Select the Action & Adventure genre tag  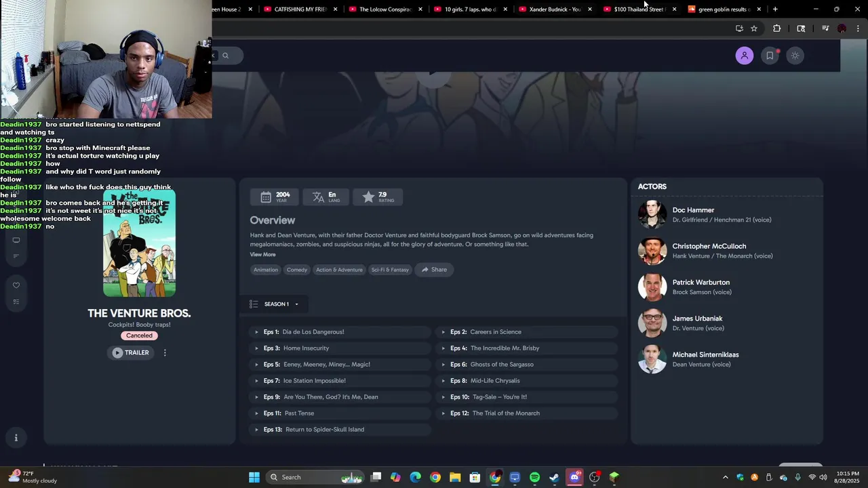[x=339, y=270]
